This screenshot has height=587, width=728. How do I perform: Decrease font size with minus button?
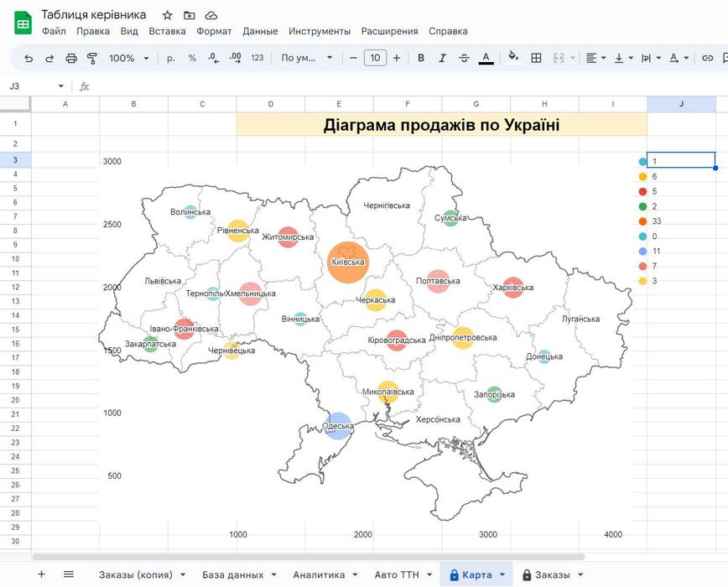coord(353,58)
